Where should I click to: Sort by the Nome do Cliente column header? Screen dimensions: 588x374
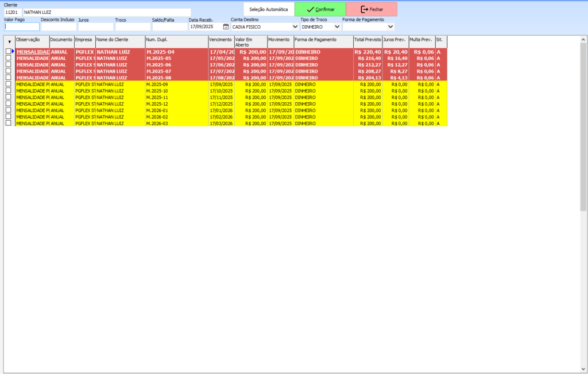point(121,42)
